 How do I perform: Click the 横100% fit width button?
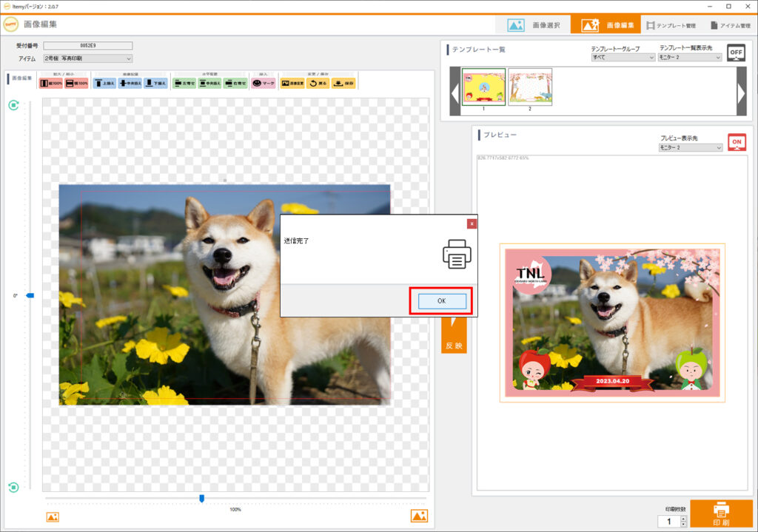(76, 84)
